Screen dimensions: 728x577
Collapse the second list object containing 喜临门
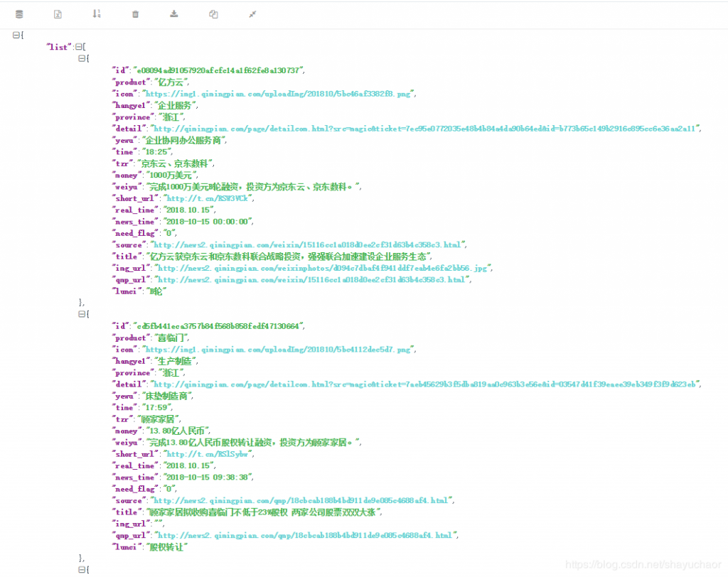click(x=82, y=314)
